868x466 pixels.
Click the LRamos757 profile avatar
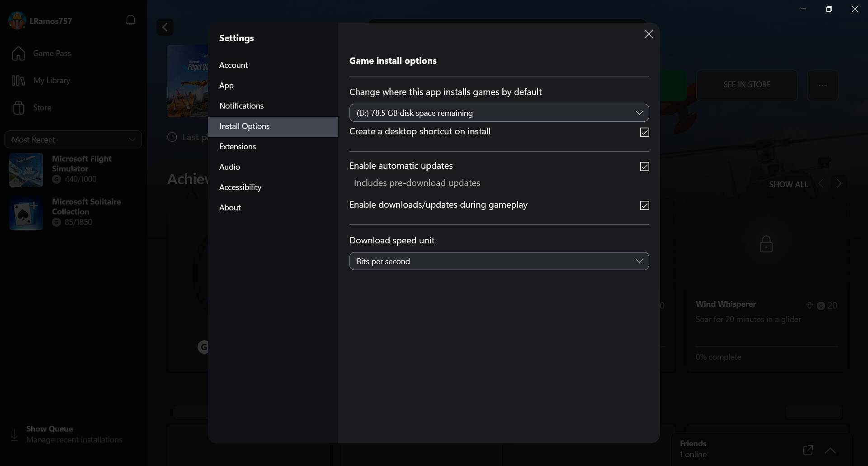pyautogui.click(x=17, y=20)
